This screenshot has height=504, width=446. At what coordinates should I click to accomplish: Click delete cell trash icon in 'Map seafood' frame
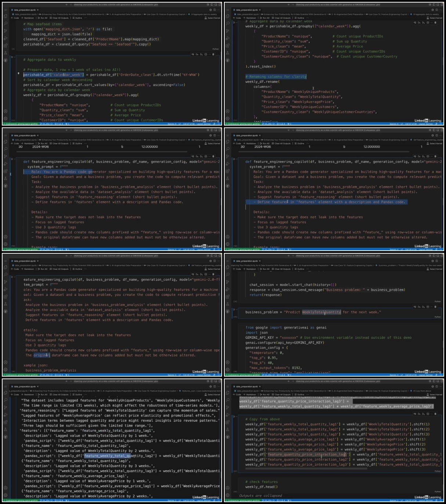click(x=214, y=54)
